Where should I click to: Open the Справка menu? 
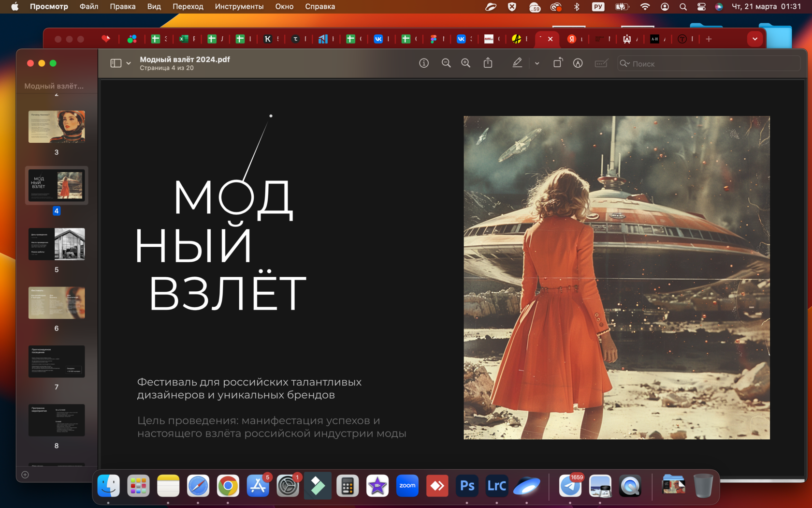(320, 7)
